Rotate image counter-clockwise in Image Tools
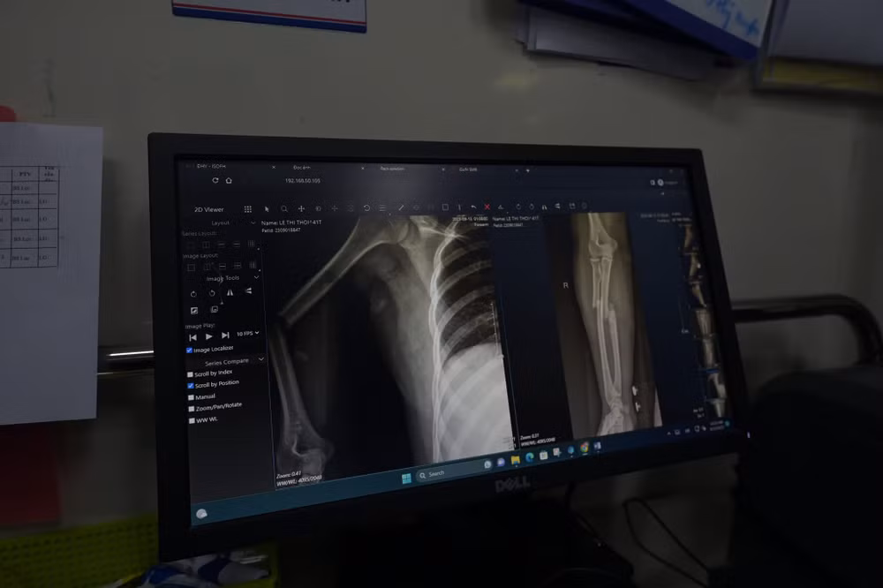Screen dimensions: 883x588 [212, 293]
